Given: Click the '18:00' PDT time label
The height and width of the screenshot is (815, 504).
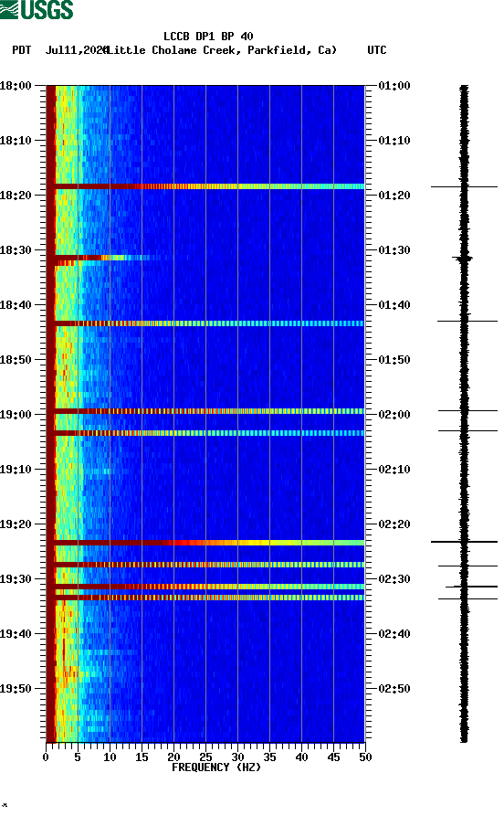Looking at the screenshot, I should pos(16,86).
